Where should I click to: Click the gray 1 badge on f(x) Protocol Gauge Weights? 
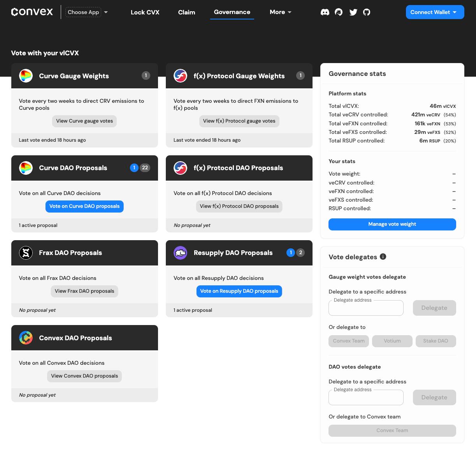click(x=300, y=76)
